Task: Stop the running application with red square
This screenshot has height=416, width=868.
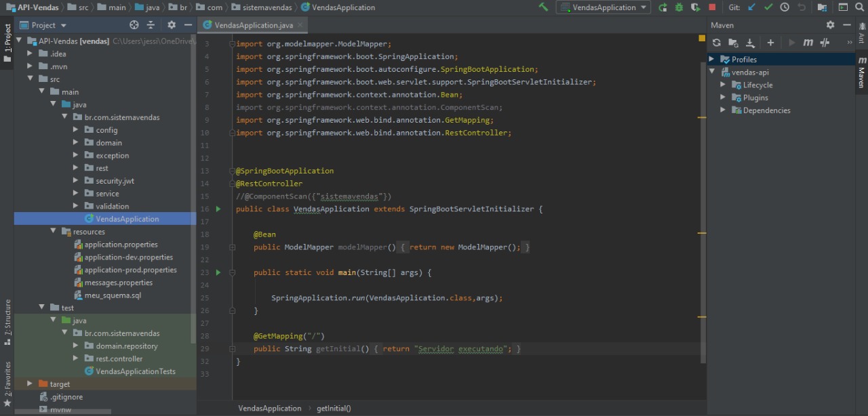Action: pyautogui.click(x=712, y=7)
